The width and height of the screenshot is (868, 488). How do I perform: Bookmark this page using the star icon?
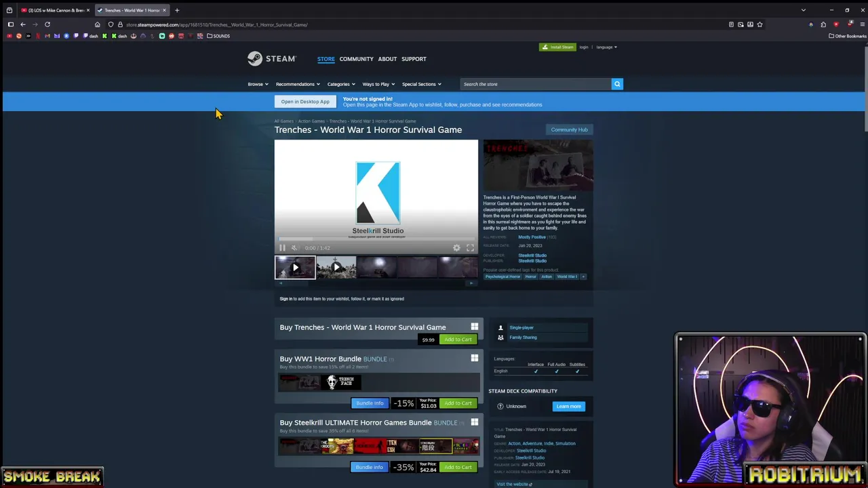click(x=759, y=24)
